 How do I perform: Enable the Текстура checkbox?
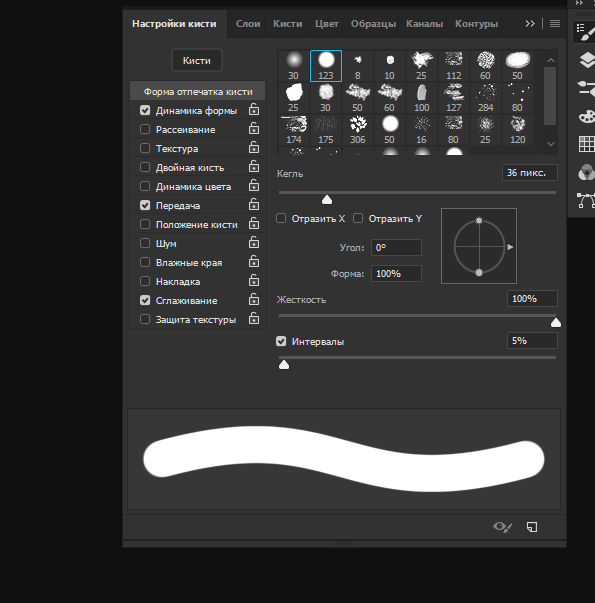145,148
